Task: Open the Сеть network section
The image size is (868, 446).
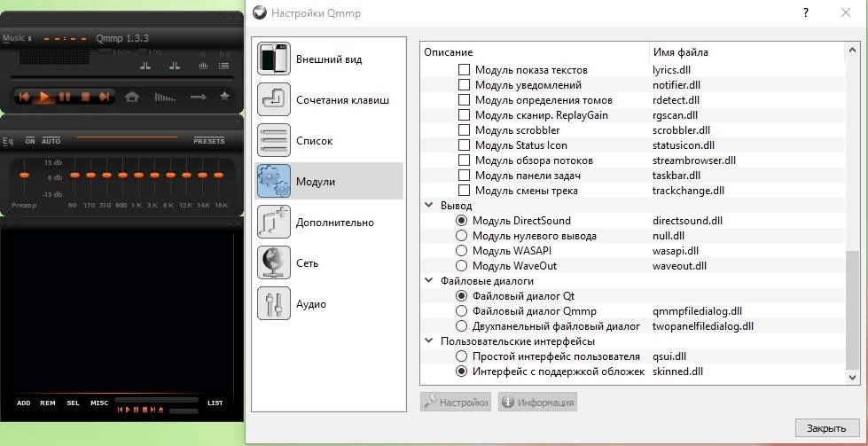Action: (329, 262)
